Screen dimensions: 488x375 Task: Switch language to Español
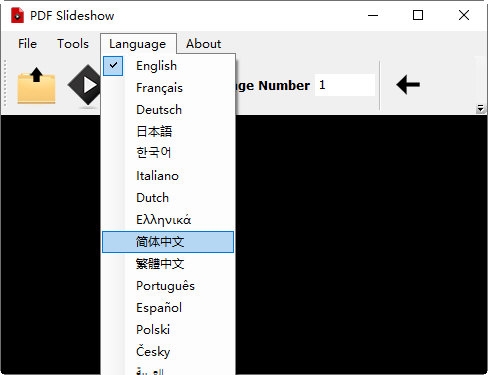168,308
